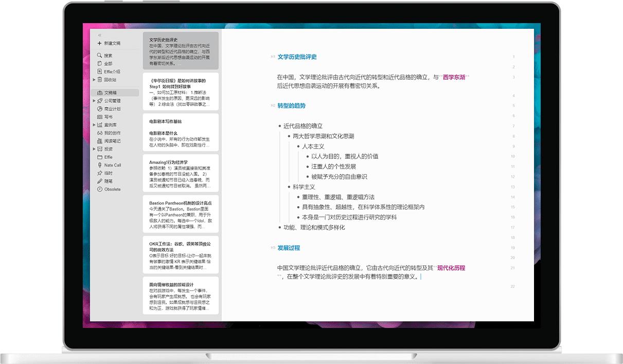This screenshot has width=623, height=364.
Task: Collapse the sidebar with the double-chevron icon
Action: pyautogui.click(x=100, y=34)
